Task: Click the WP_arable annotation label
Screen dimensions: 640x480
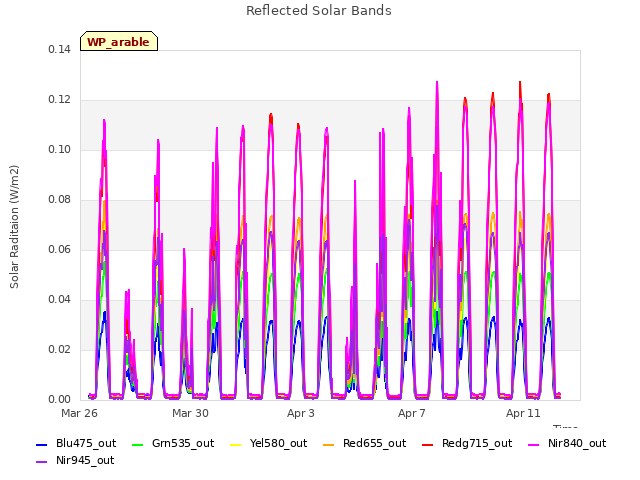Action: tap(119, 42)
